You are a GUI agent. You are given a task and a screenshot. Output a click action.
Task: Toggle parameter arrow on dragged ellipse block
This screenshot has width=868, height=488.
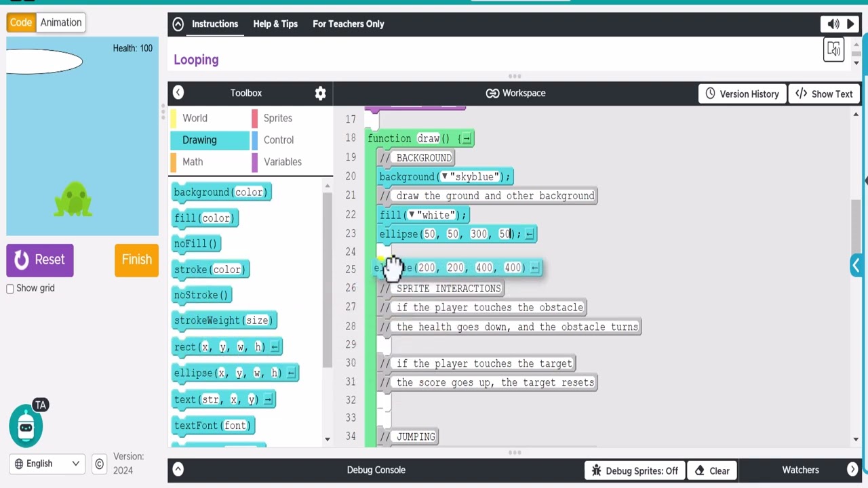[534, 268]
